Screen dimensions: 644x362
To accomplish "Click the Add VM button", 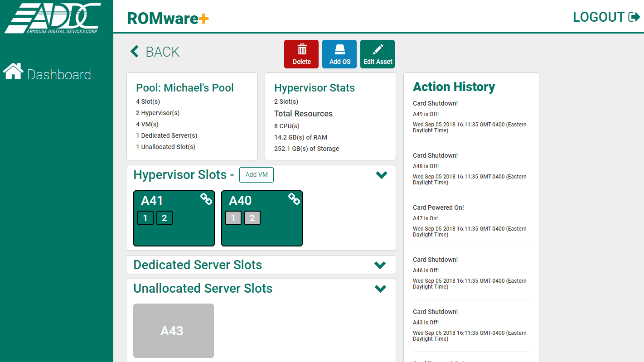I will click(x=257, y=175).
